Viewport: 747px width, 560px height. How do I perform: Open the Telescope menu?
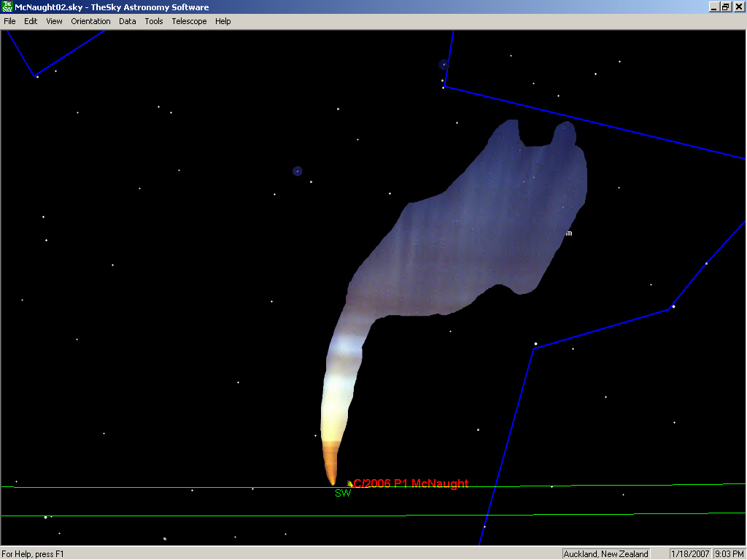coord(189,21)
